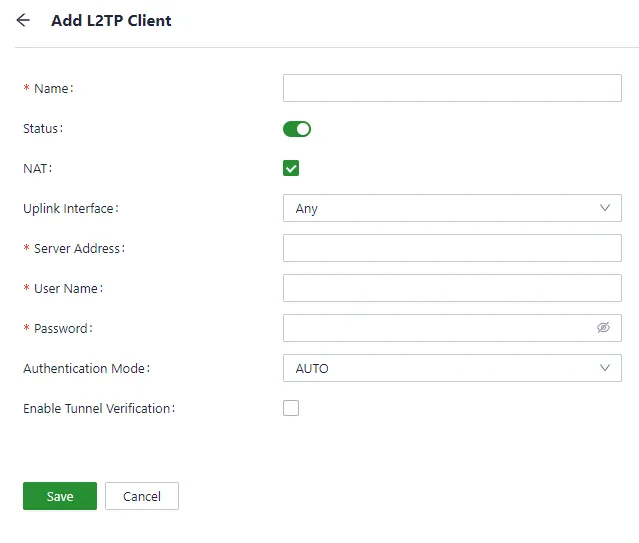Screen dimensions: 639x543
Task: Cancel adding the L2TP client
Action: coord(142,496)
